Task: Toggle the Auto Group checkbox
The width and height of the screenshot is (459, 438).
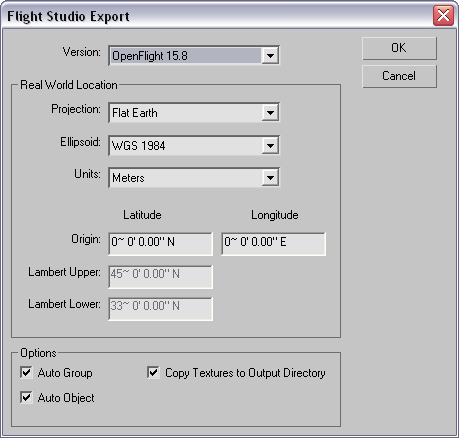Action: click(26, 372)
